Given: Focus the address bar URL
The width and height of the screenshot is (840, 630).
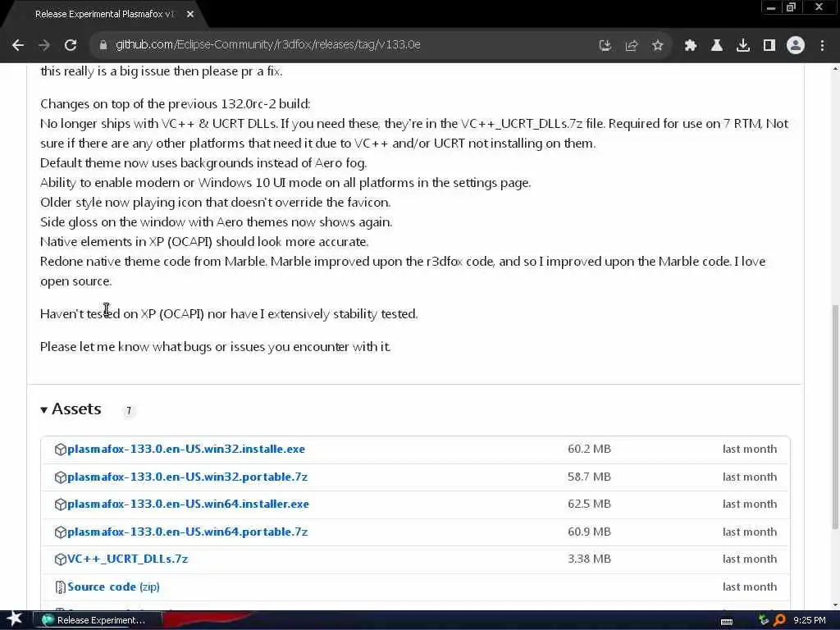Looking at the screenshot, I should point(268,45).
